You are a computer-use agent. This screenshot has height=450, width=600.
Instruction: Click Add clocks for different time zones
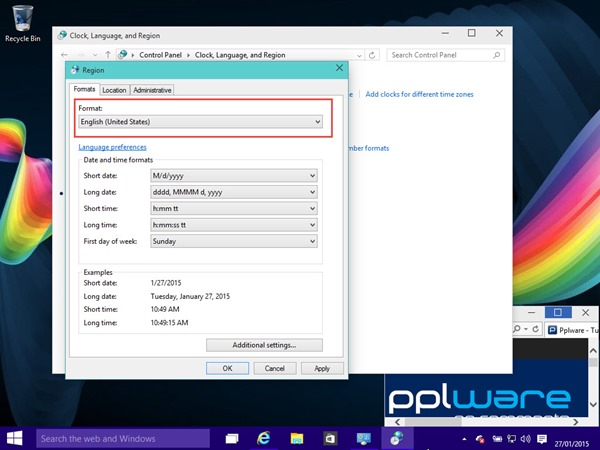(x=419, y=94)
